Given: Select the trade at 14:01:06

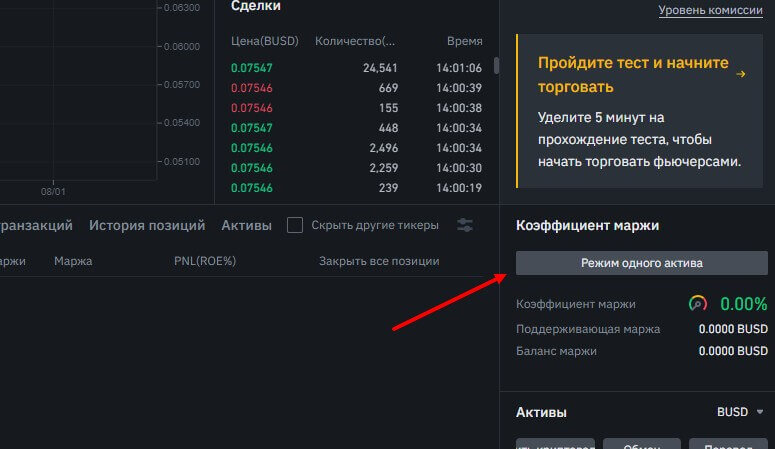Looking at the screenshot, I should 356,68.
